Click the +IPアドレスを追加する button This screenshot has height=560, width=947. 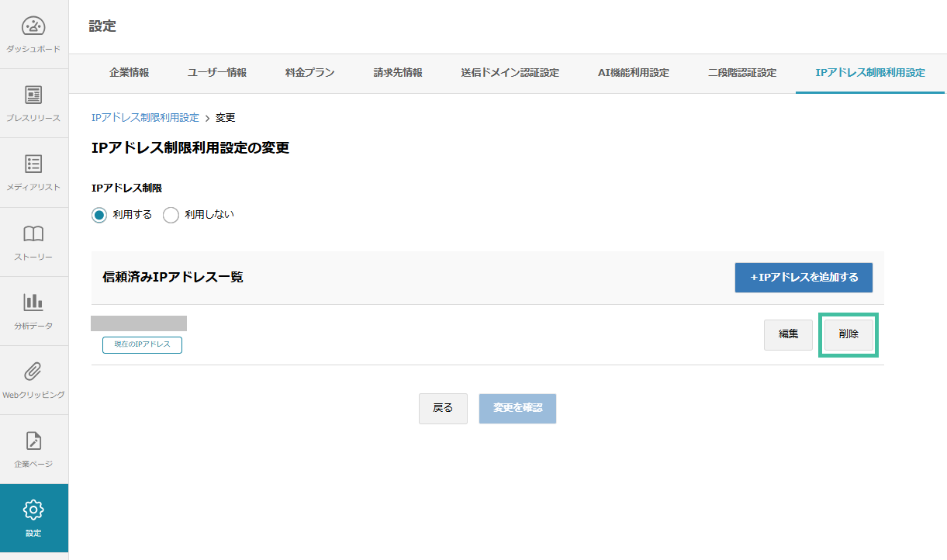pyautogui.click(x=804, y=277)
